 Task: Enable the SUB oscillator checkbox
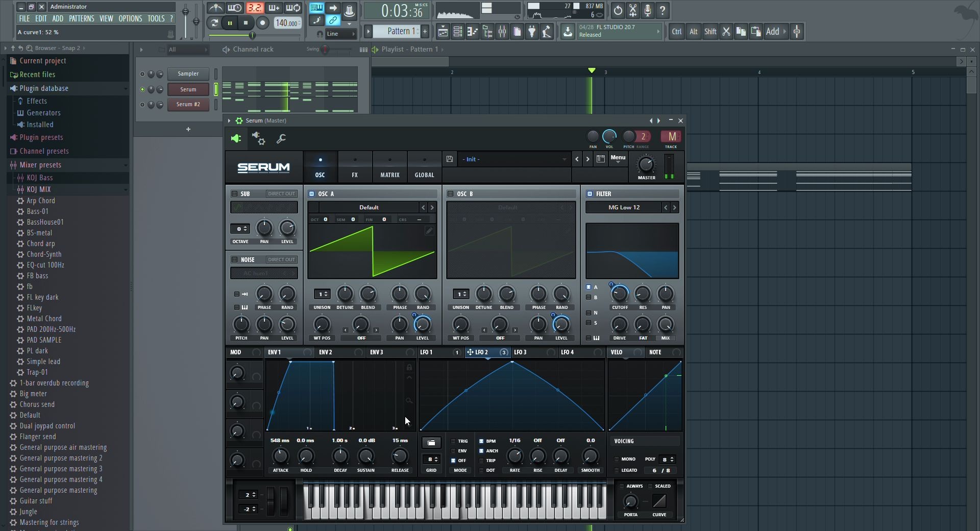click(235, 194)
